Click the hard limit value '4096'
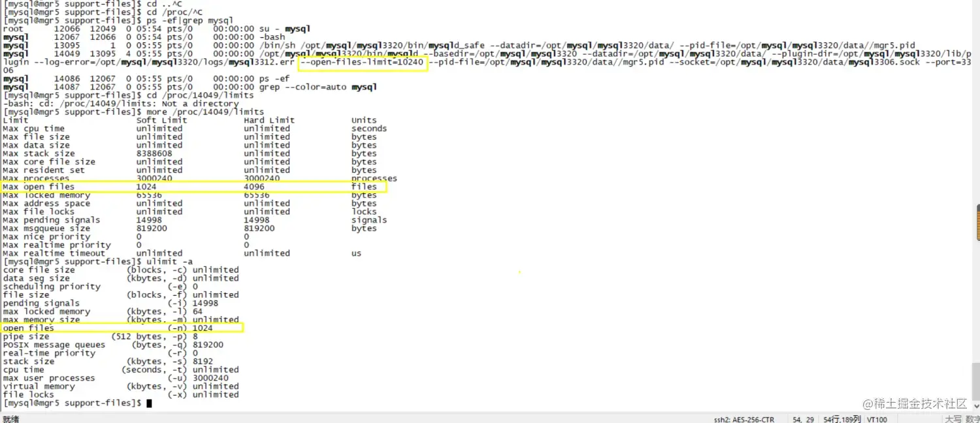 (x=254, y=187)
